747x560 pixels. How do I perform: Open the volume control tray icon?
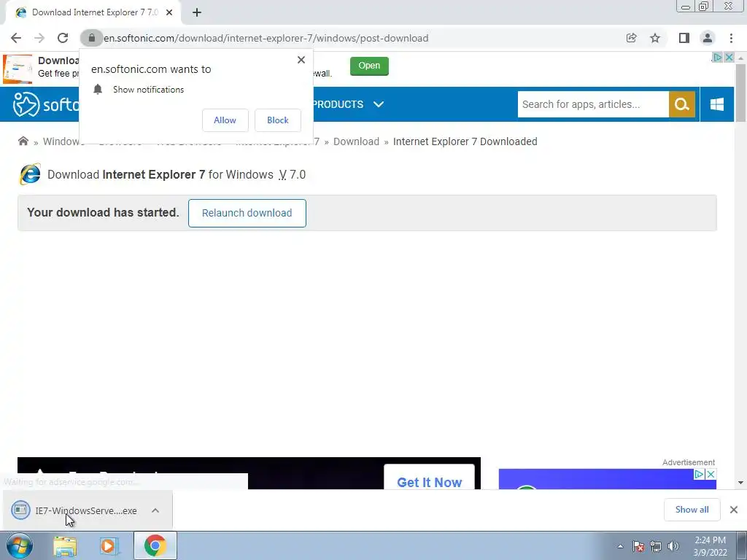coord(673,546)
